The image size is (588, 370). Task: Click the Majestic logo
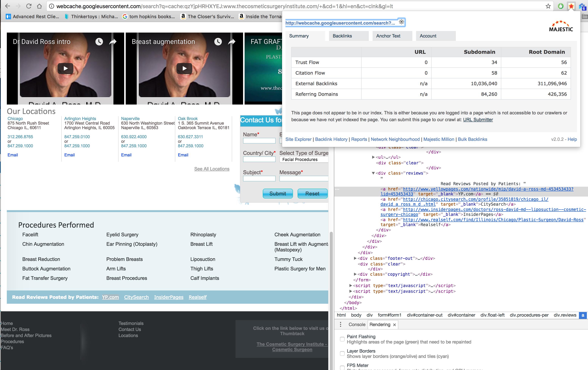(x=561, y=26)
